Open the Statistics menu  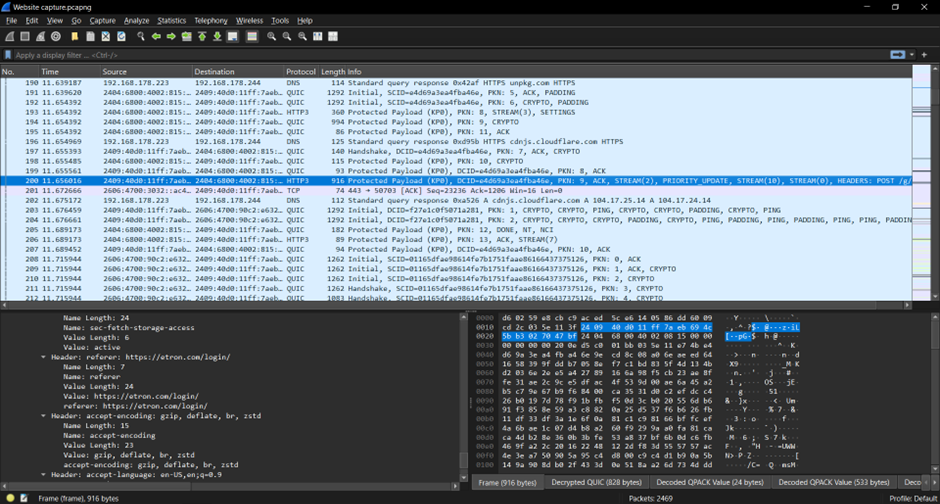point(171,20)
